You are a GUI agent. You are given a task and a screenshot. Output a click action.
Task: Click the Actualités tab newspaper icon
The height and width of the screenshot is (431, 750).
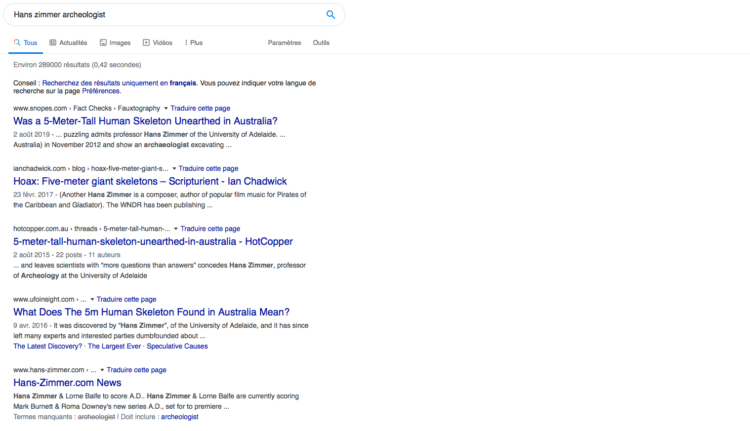[53, 43]
